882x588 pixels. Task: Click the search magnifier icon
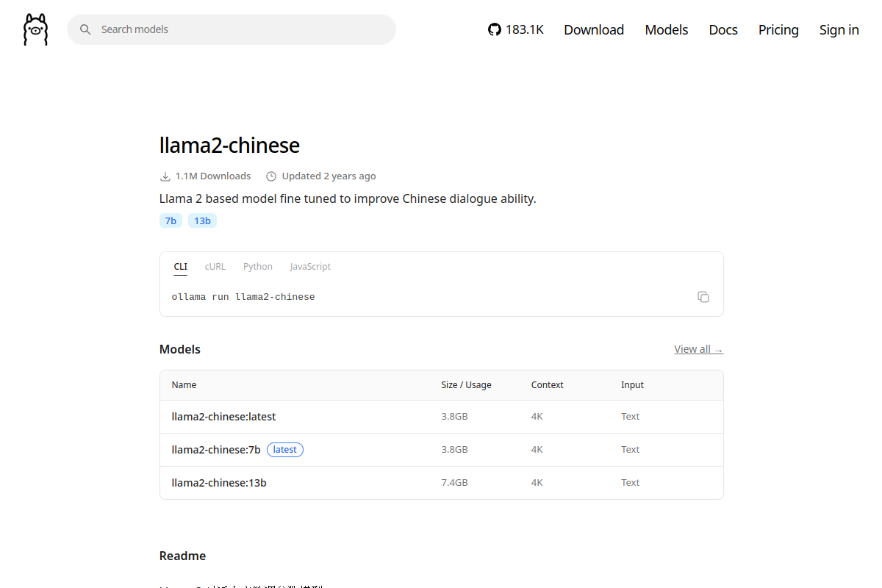coord(85,29)
